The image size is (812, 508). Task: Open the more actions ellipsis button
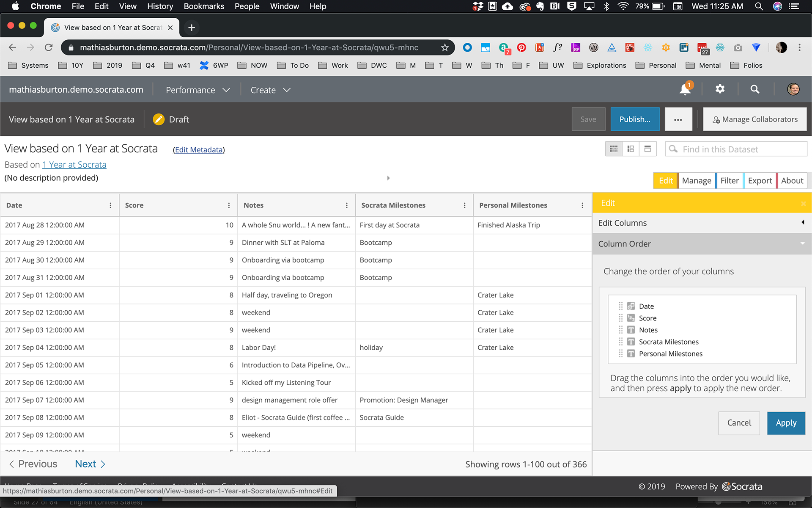(678, 119)
